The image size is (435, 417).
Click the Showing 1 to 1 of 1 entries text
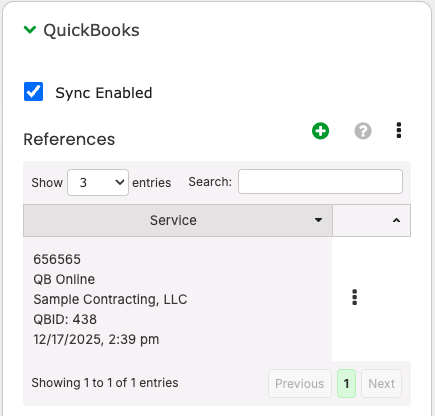click(105, 383)
